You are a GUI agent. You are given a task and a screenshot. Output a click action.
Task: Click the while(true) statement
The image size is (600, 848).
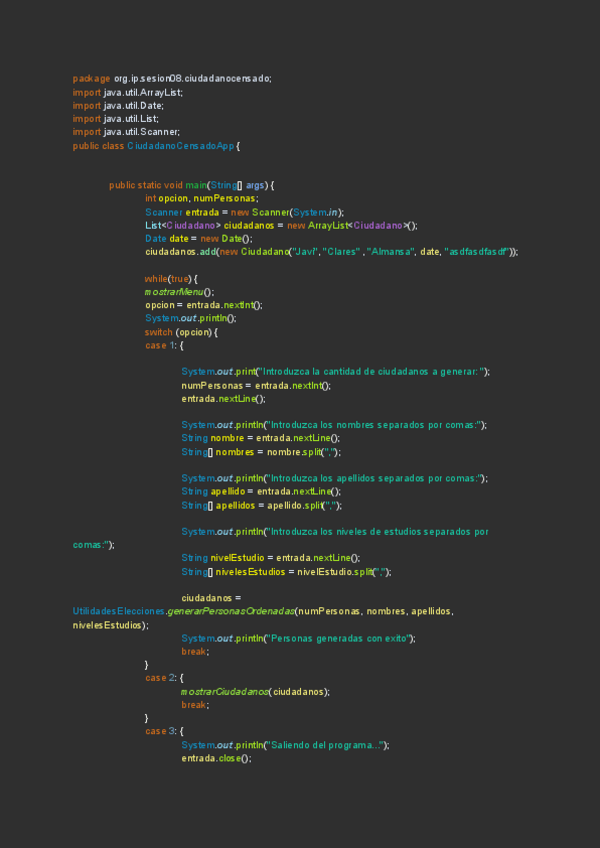click(x=172, y=278)
